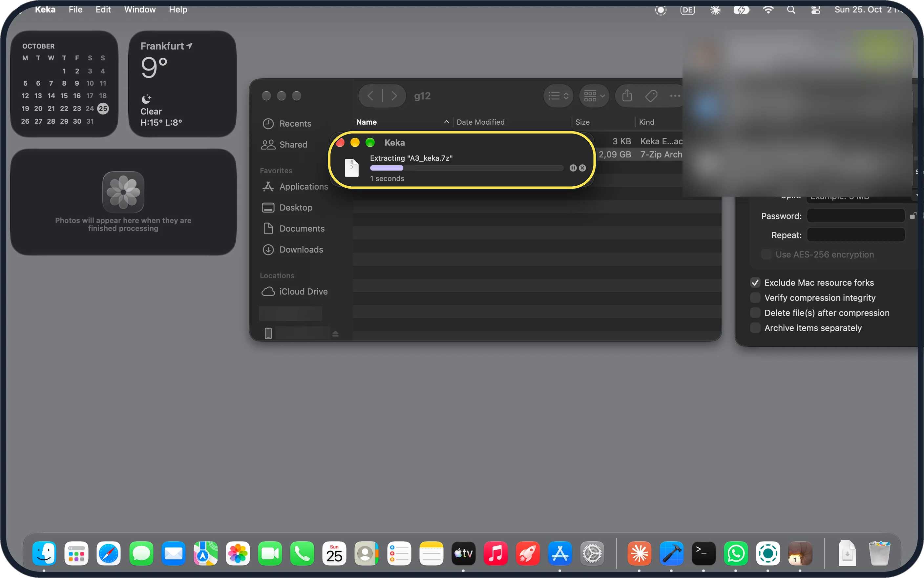Open Desktop in the Finder sidebar
The width and height of the screenshot is (924, 578).
(287, 208)
